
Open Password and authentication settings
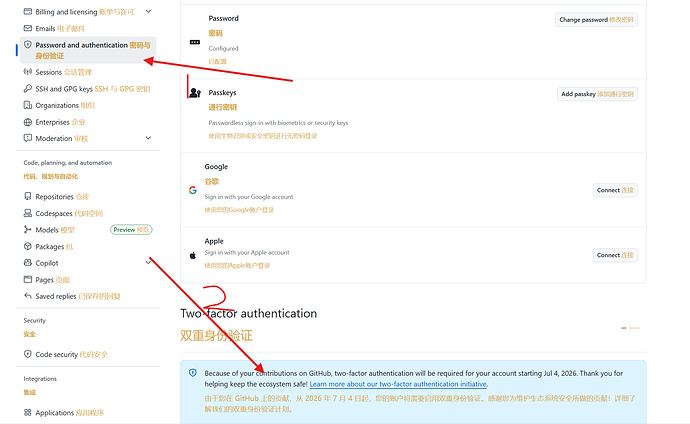point(88,50)
